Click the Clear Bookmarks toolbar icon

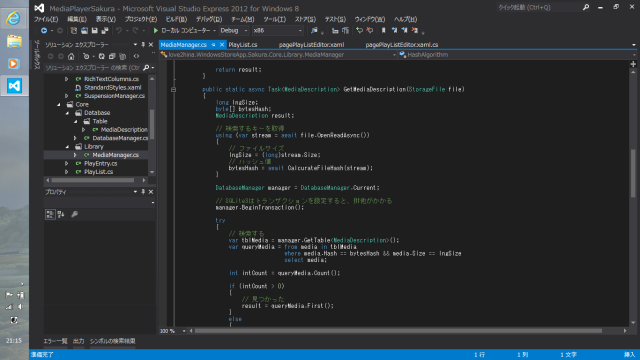[x=415, y=31]
